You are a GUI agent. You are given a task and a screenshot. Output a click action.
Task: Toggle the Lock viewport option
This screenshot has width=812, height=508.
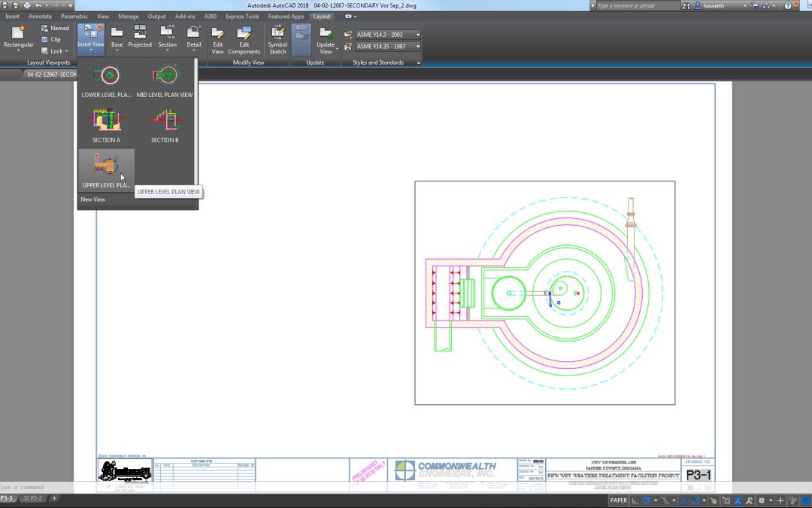coord(55,51)
